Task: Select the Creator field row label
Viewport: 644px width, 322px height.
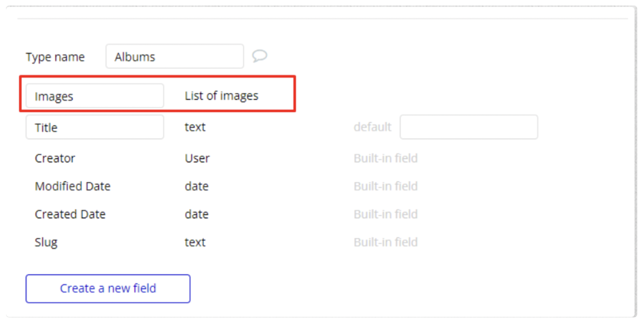Action: point(55,158)
